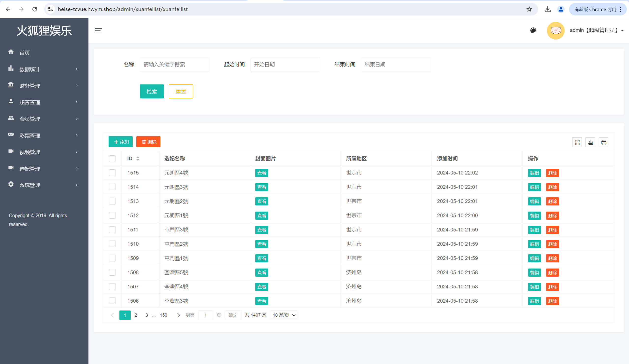Screen dimensions: 629x364
Task: Check the row checkbox for ID 1508
Action: click(x=112, y=272)
